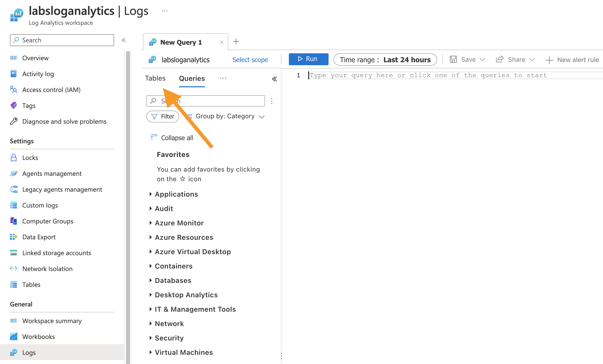Click the Favorites heading
Image resolution: width=603 pixels, height=364 pixels.
pyautogui.click(x=173, y=154)
